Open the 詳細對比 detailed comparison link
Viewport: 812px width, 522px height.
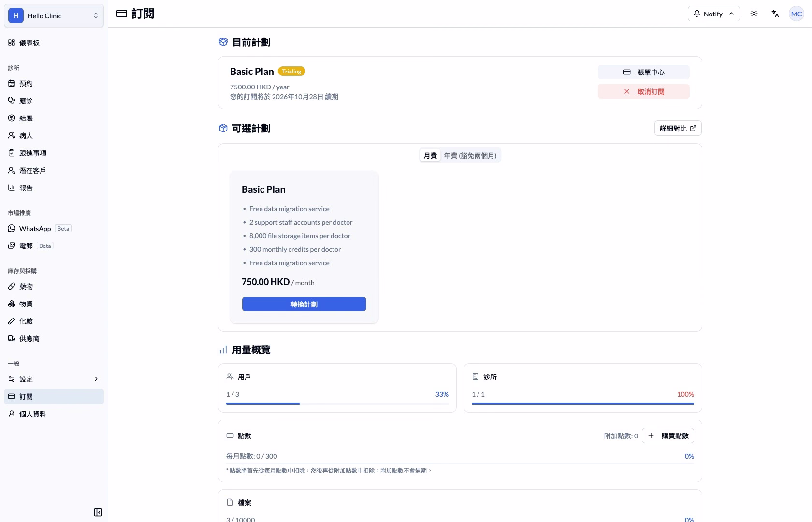(x=678, y=128)
